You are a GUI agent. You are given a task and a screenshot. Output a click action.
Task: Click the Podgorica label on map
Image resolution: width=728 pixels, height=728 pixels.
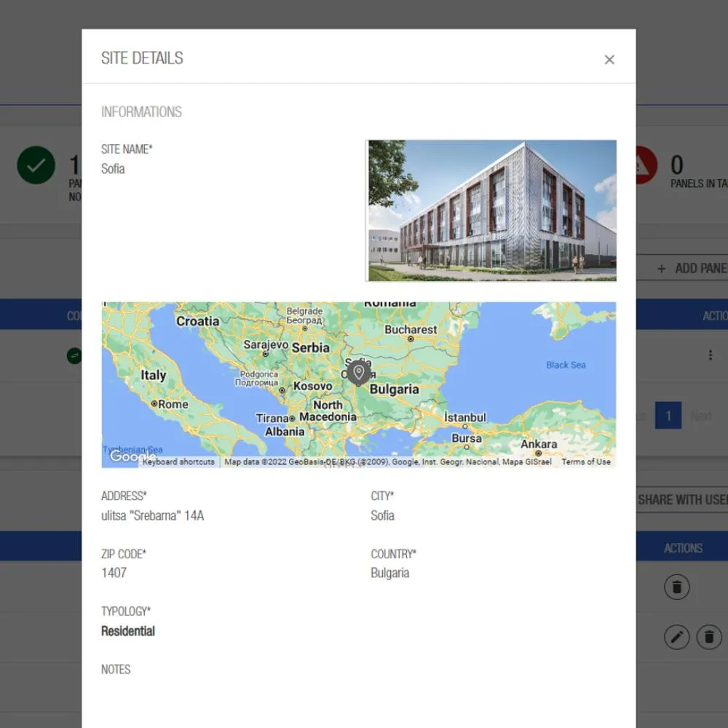pyautogui.click(x=258, y=378)
